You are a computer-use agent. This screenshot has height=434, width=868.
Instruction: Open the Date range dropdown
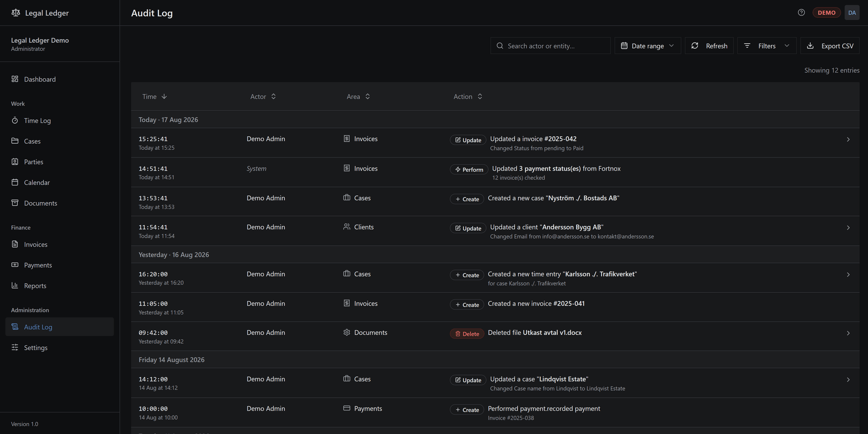pos(648,46)
